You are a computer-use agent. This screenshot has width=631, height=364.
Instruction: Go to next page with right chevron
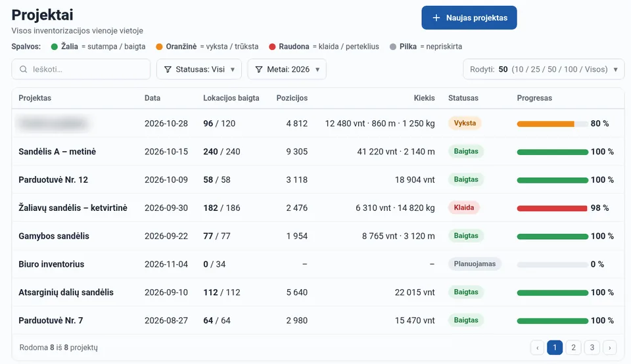[610, 348]
